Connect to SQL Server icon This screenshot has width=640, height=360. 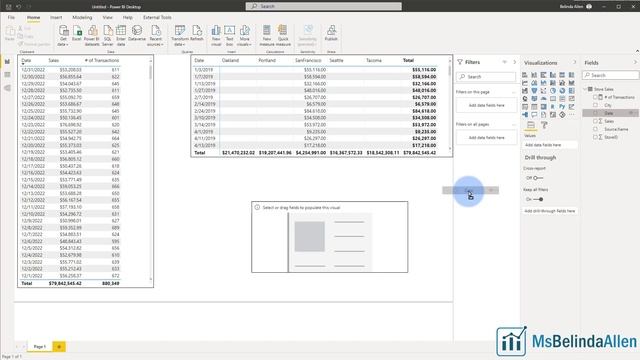pos(107,31)
